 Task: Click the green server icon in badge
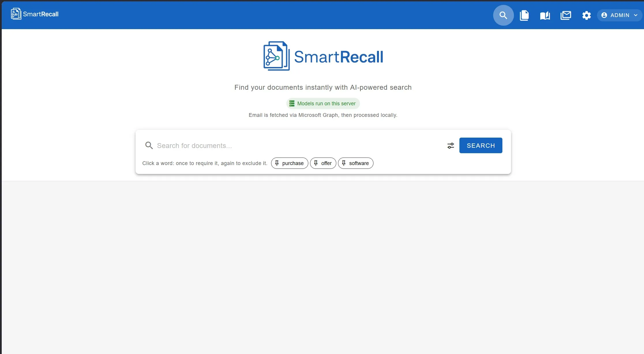292,104
